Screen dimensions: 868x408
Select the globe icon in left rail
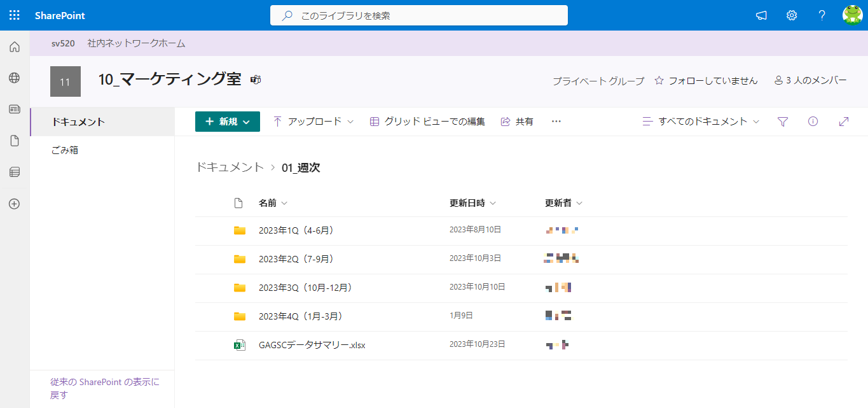point(14,78)
